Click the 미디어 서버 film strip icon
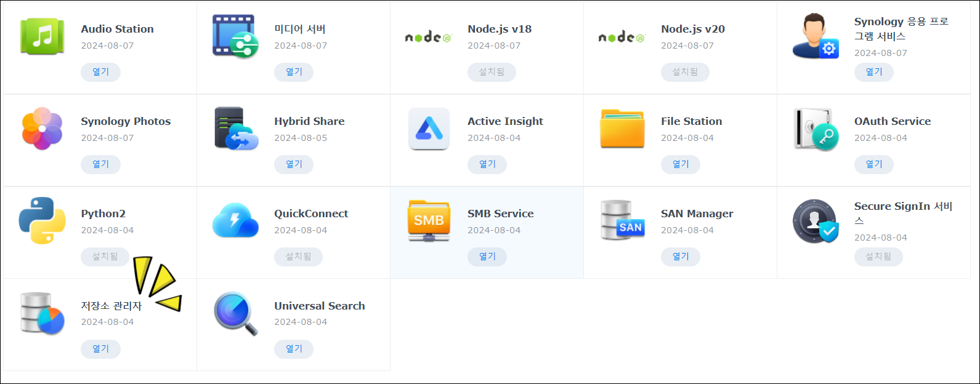 click(x=235, y=36)
